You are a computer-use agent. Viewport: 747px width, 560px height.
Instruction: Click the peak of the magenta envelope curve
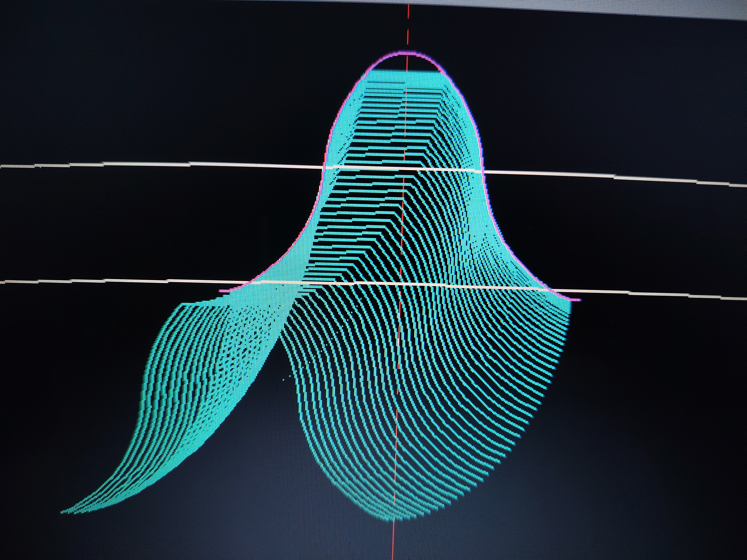click(407, 52)
